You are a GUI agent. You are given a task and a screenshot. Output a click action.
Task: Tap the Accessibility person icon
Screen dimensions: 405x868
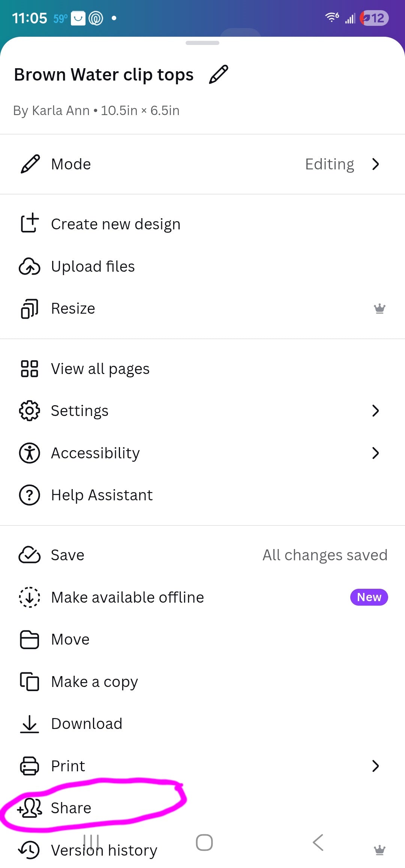tap(30, 453)
